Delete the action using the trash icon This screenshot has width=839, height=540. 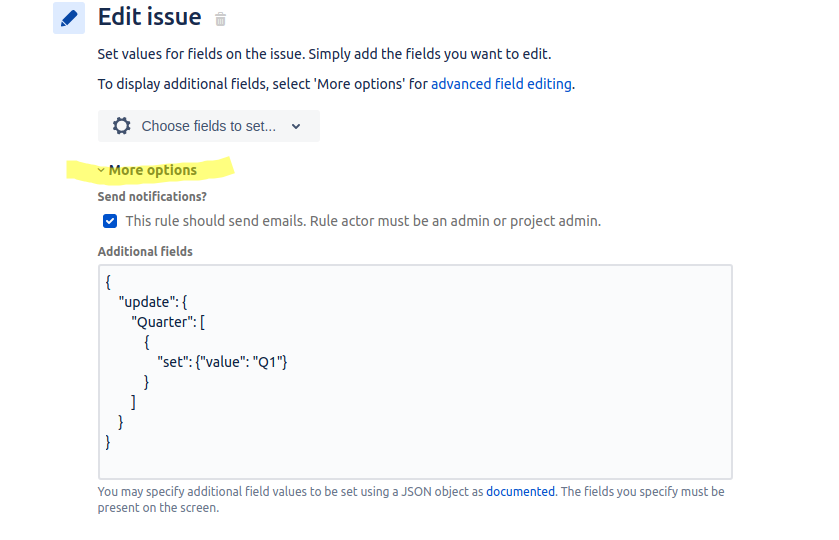pyautogui.click(x=220, y=20)
